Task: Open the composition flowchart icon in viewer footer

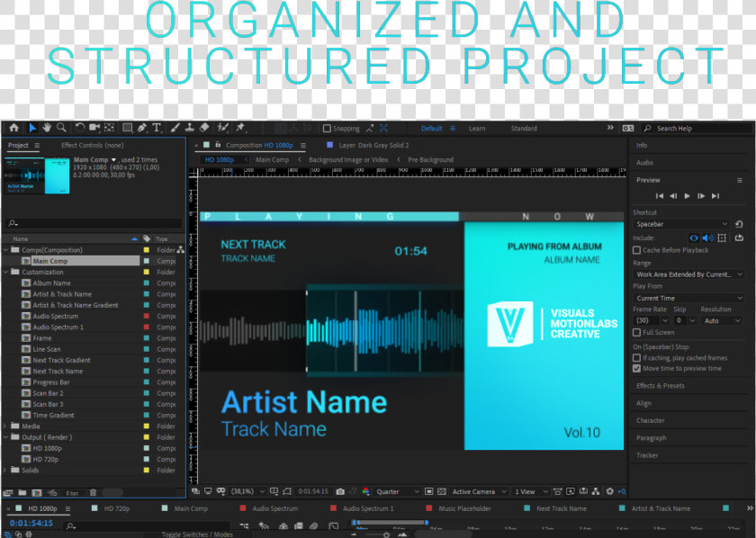Action: coord(596,492)
